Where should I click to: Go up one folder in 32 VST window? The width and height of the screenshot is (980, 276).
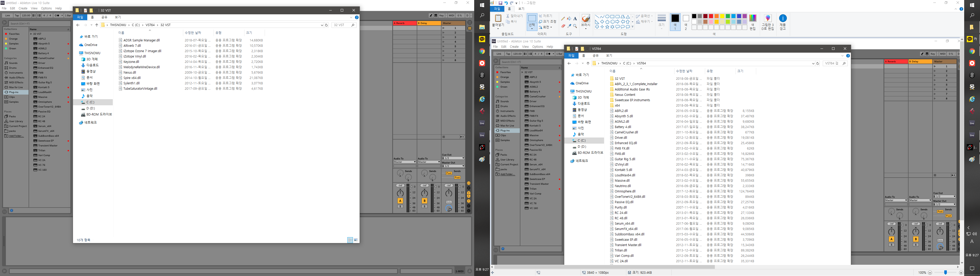coord(97,25)
